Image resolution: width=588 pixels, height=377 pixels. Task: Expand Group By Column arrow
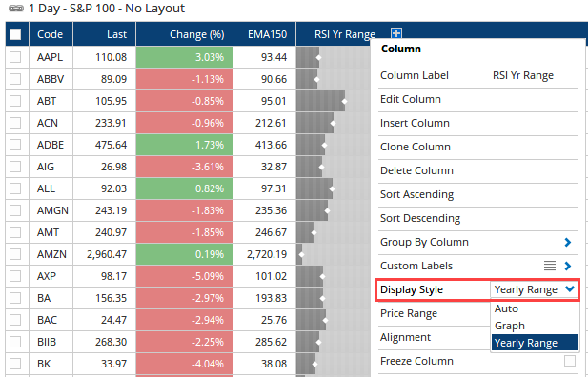[x=567, y=242]
